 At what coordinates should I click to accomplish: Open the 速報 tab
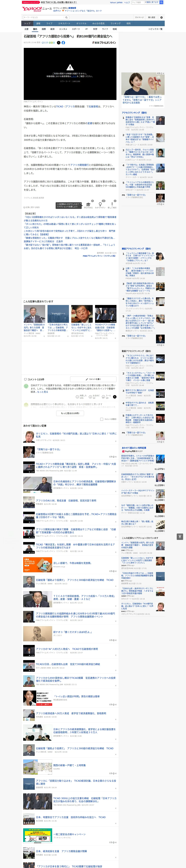(x=38, y=23)
